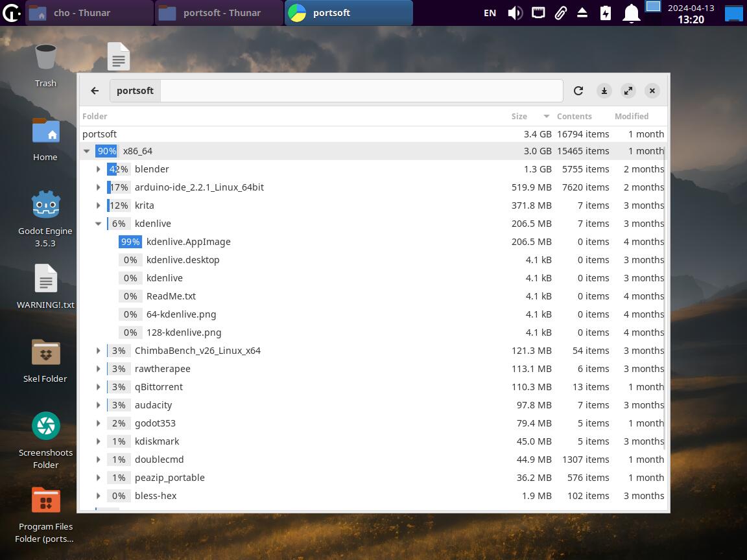Click the display monitor tray icon
Screen dimensions: 747x560
coord(653,6)
